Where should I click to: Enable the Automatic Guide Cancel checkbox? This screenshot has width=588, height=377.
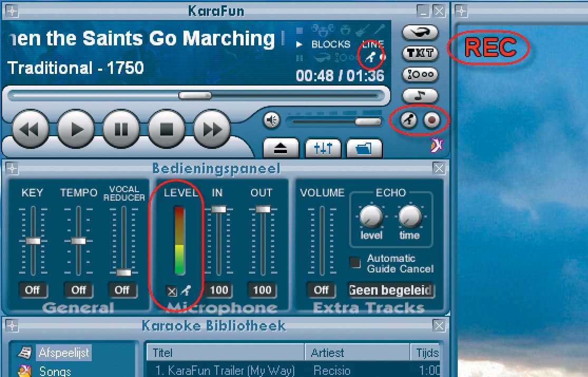tap(355, 262)
